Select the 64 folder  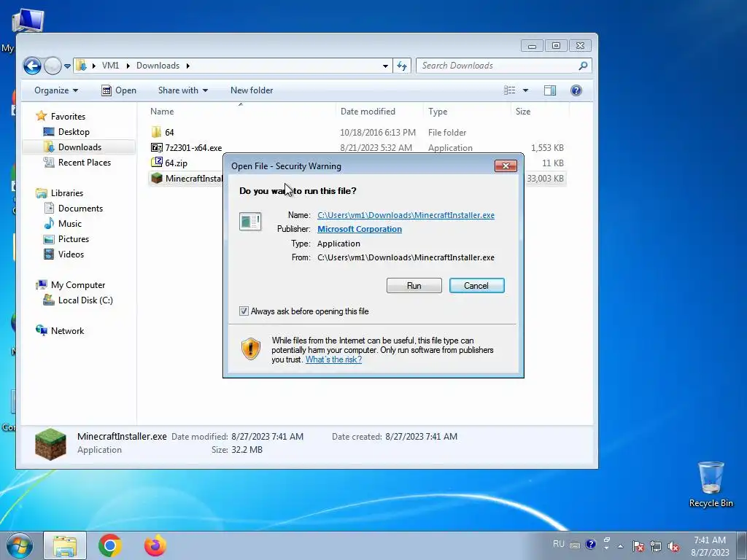169,133
